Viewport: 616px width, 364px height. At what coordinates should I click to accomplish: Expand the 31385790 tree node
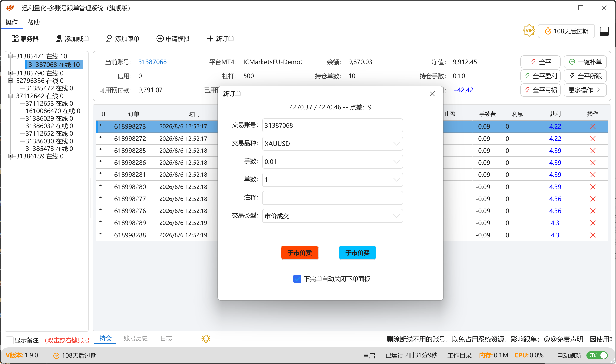tap(10, 73)
